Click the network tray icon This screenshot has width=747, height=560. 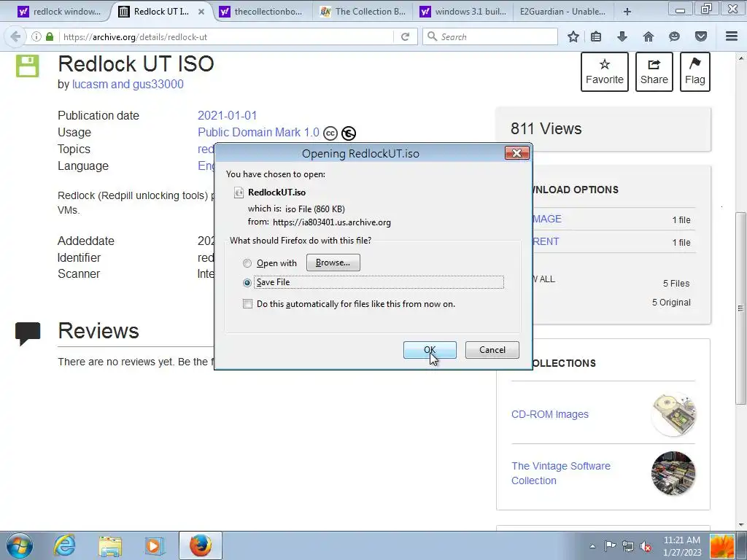click(x=628, y=546)
